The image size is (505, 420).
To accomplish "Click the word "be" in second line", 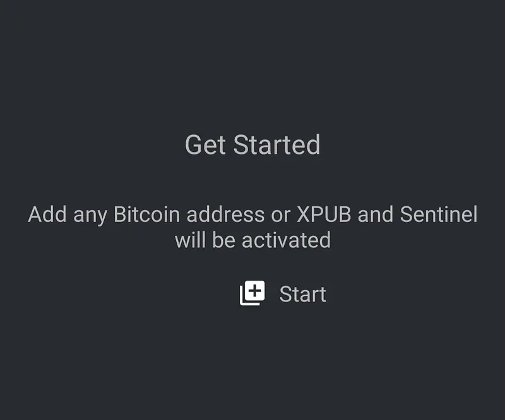I will (x=223, y=240).
